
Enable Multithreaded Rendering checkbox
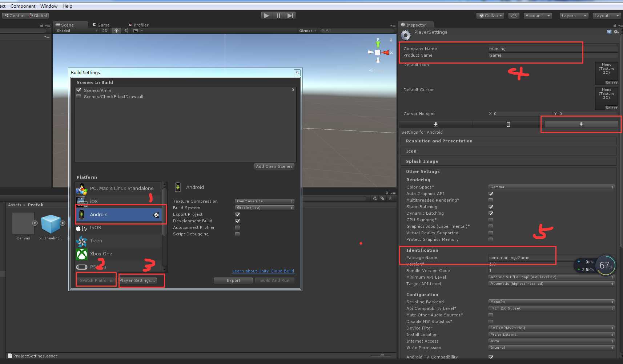pyautogui.click(x=491, y=200)
